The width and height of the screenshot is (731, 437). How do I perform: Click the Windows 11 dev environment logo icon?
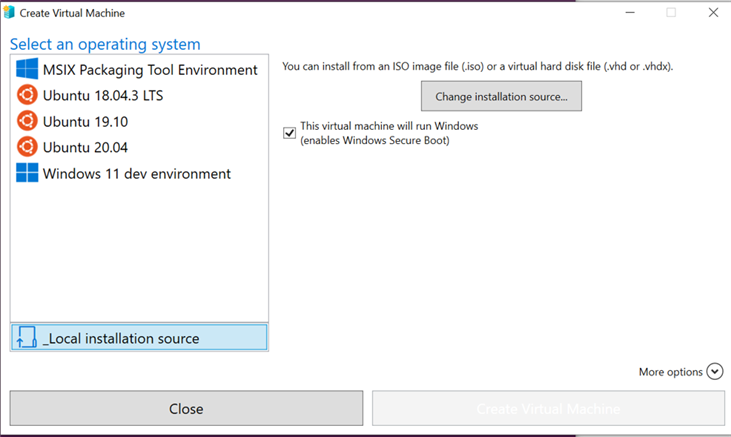pyautogui.click(x=27, y=173)
